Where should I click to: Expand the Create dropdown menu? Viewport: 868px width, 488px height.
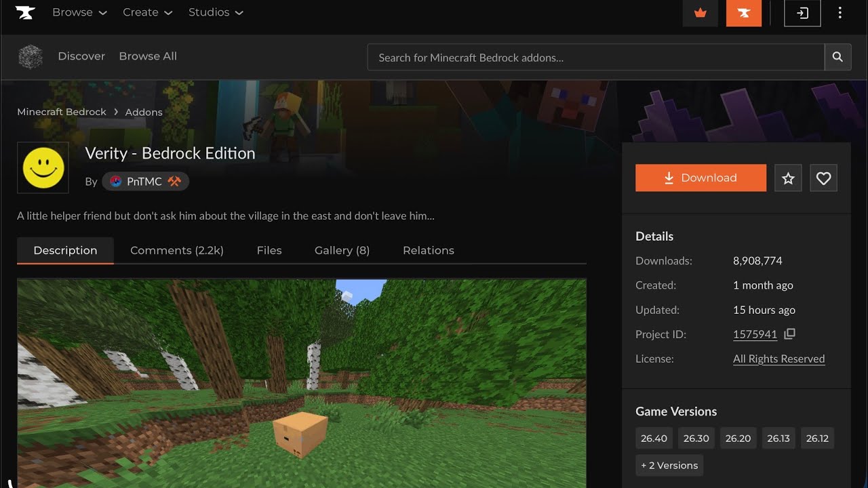click(147, 13)
